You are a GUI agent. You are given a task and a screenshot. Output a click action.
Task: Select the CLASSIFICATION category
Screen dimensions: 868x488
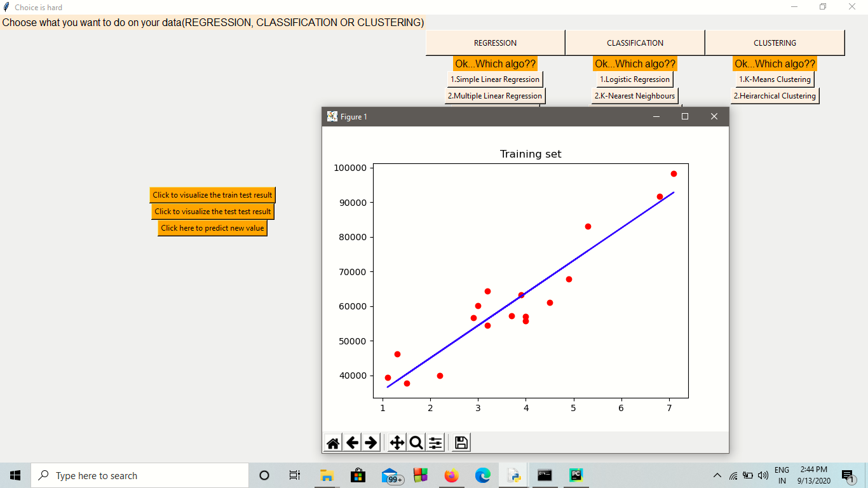coord(634,43)
